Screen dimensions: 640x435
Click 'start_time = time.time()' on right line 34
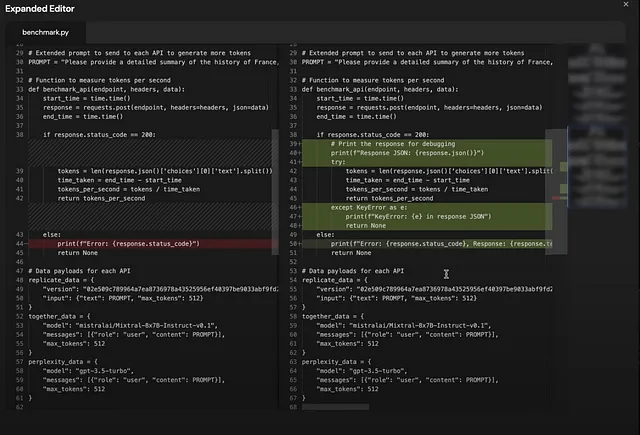(x=360, y=98)
